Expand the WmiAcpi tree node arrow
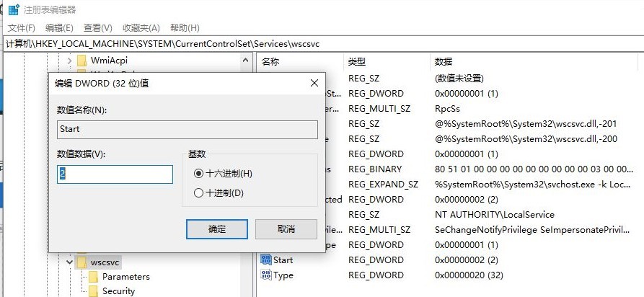This screenshot has width=644, height=297. [70, 61]
